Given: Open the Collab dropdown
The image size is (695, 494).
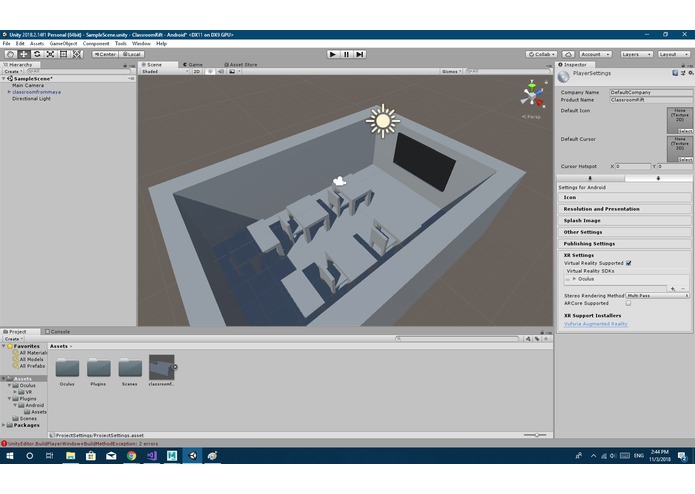Looking at the screenshot, I should click(x=541, y=54).
